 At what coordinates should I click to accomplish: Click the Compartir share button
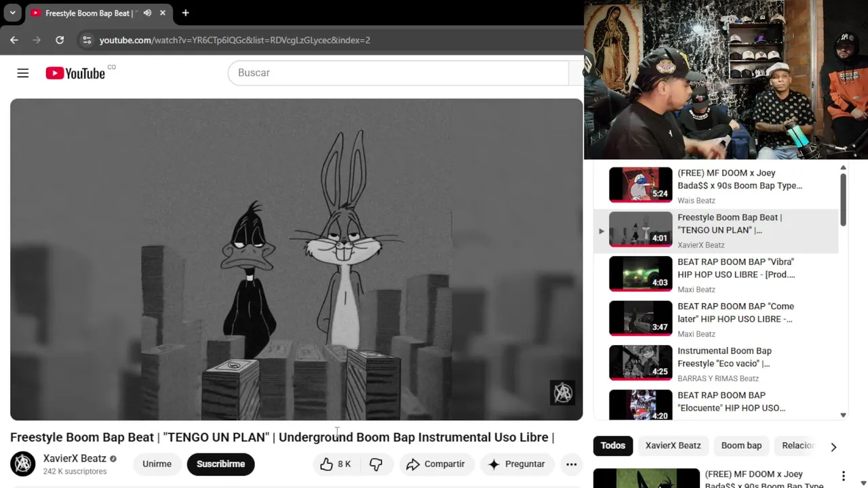point(435,464)
